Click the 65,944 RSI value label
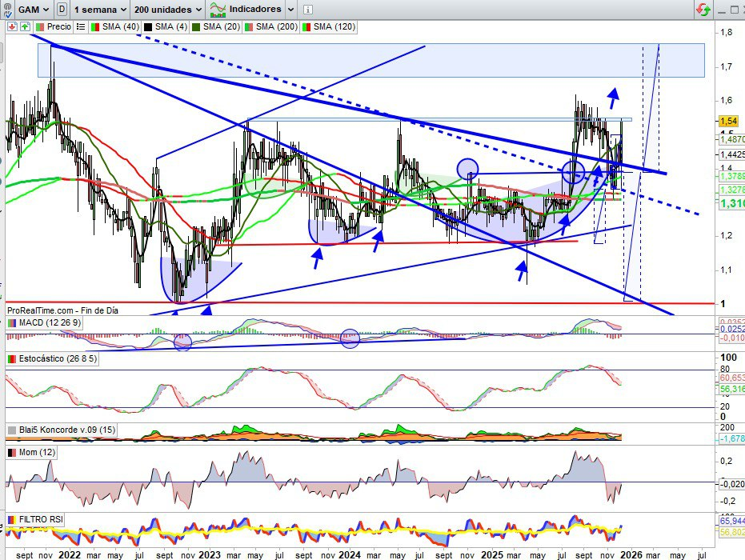745x560 pixels. tap(731, 521)
